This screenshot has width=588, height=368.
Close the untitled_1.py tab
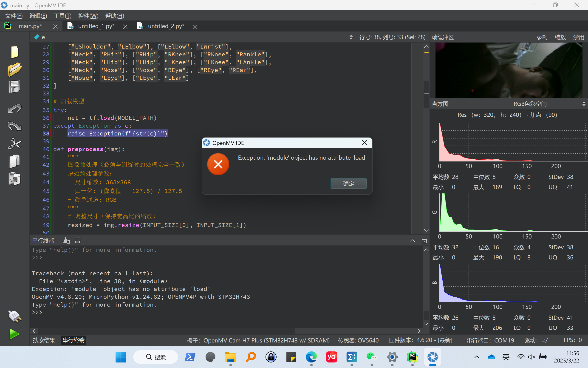(125, 26)
